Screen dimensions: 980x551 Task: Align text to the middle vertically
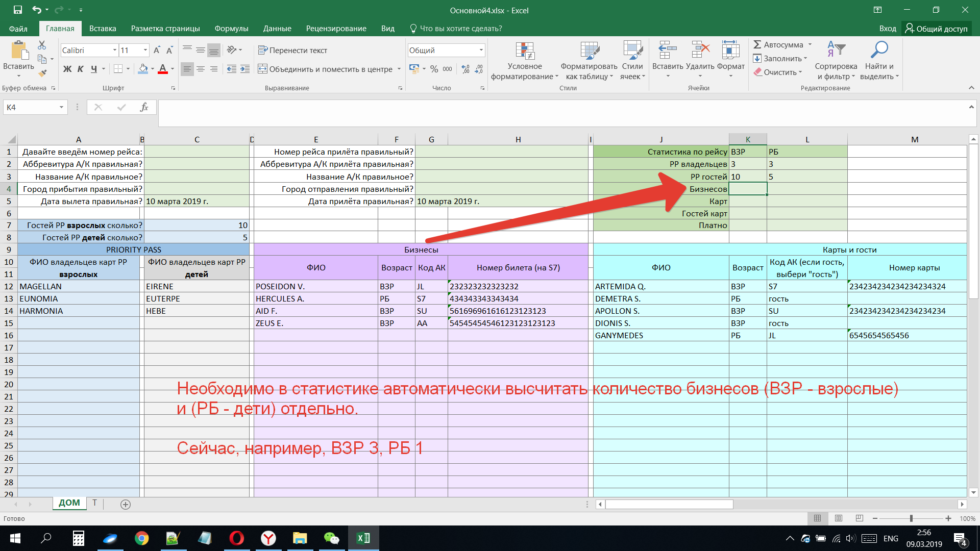pos(201,50)
